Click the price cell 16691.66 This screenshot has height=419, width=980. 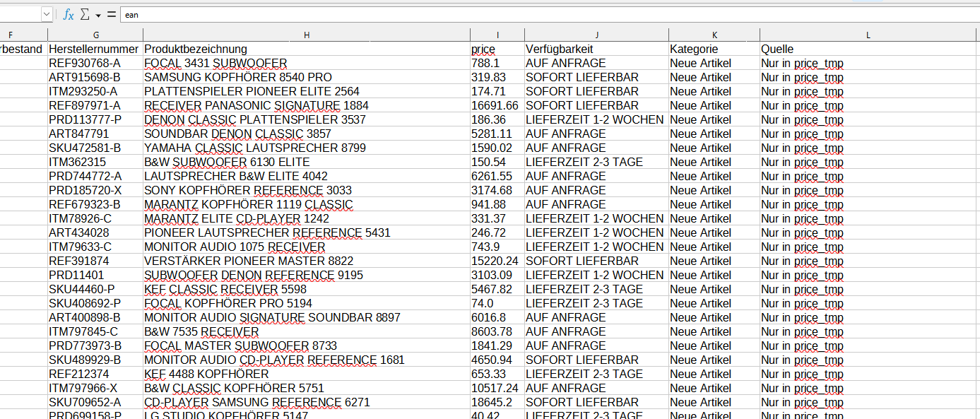click(x=495, y=106)
